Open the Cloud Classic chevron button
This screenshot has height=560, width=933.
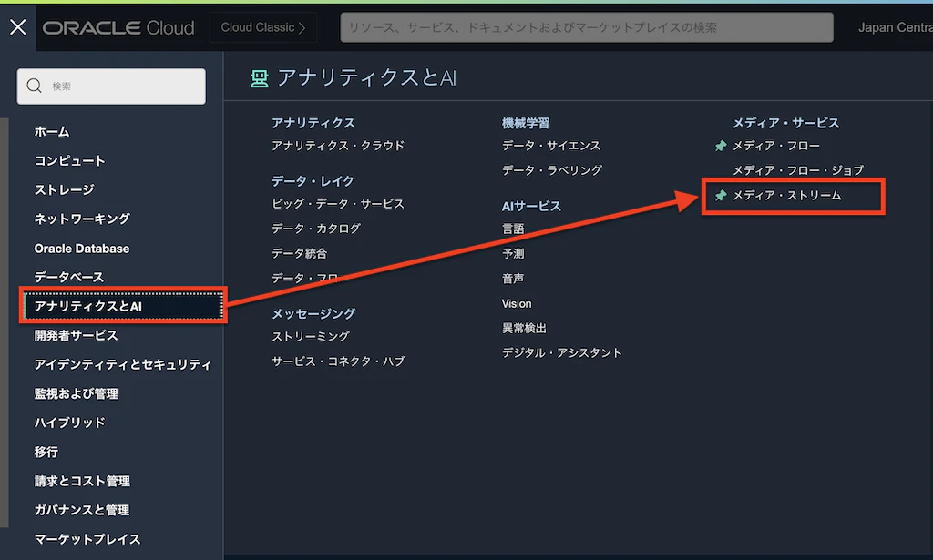263,27
